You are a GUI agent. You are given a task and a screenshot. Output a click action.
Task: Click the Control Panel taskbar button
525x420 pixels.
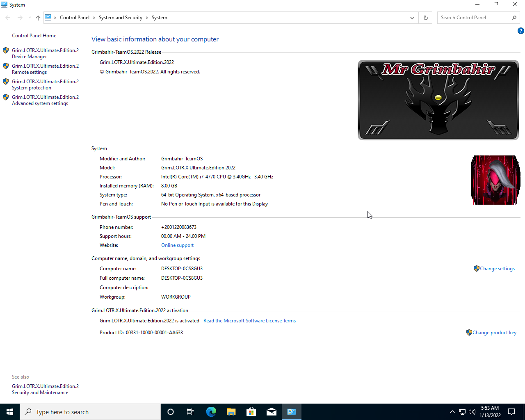(292, 412)
